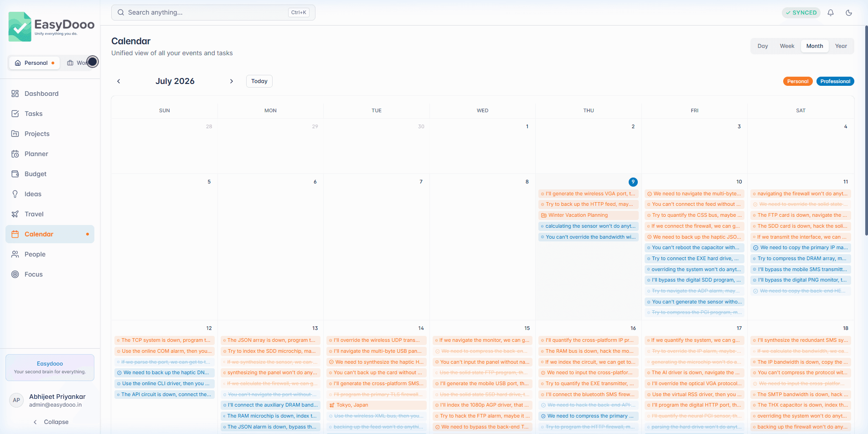Click the search magnifier icon
The image size is (868, 434).
[x=121, y=12]
